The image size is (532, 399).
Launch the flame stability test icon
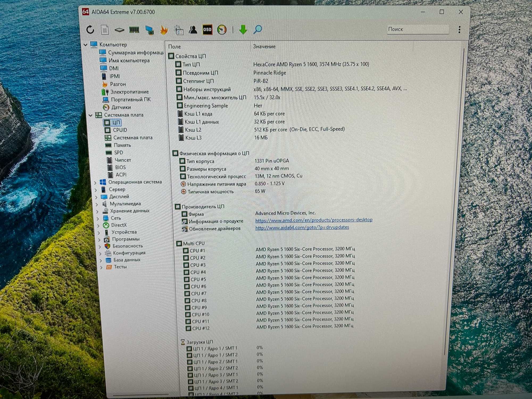[164, 30]
